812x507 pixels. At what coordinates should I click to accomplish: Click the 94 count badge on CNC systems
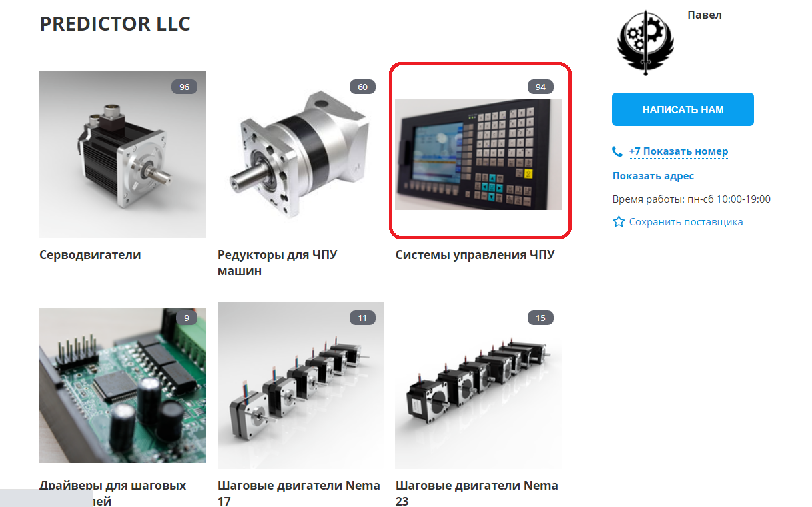[540, 87]
